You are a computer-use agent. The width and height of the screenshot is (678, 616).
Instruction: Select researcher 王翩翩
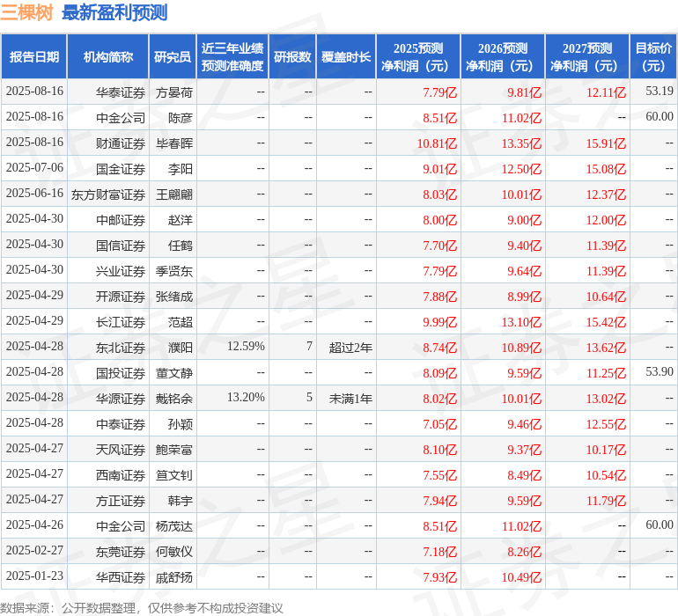[174, 194]
